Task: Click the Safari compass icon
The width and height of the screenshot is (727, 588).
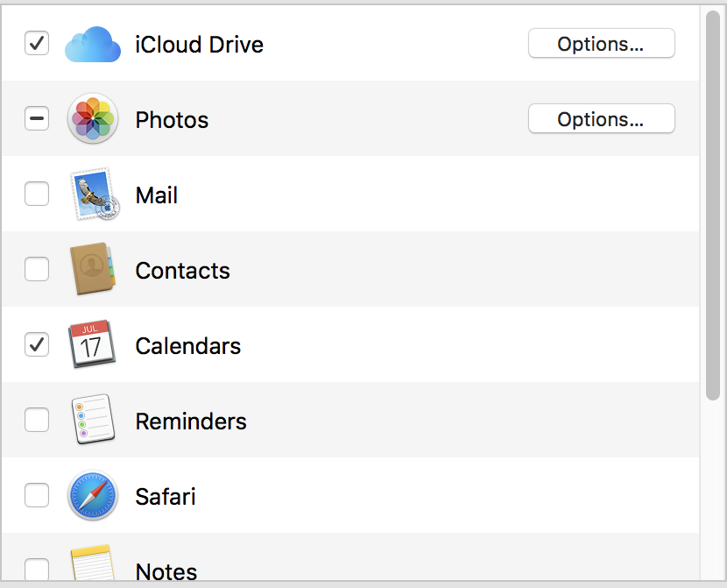Action: (93, 495)
